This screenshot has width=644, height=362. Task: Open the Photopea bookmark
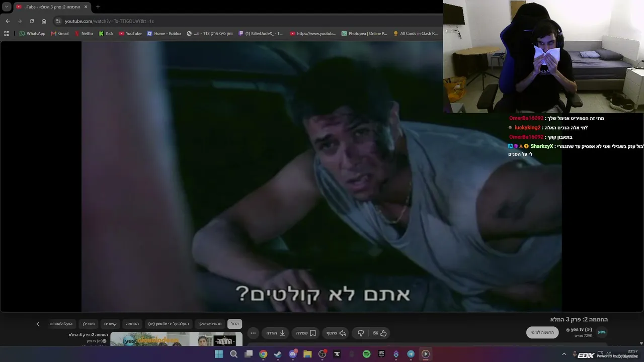pos(364,34)
